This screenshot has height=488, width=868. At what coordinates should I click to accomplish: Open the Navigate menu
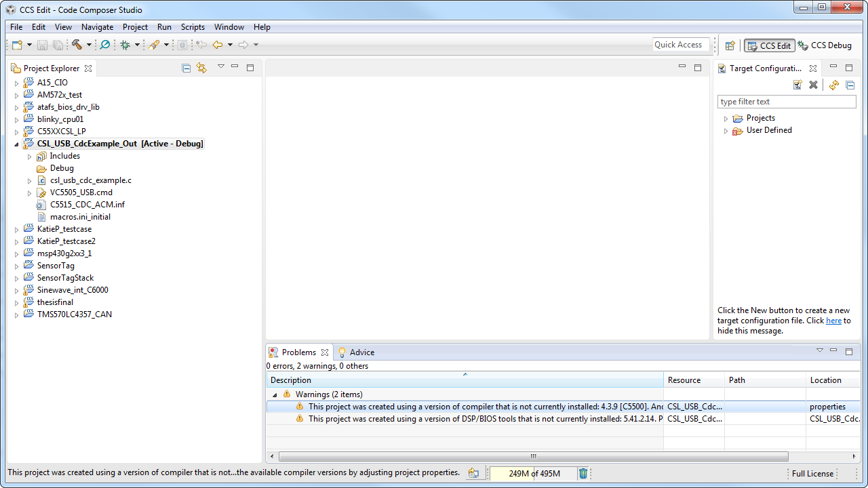98,27
